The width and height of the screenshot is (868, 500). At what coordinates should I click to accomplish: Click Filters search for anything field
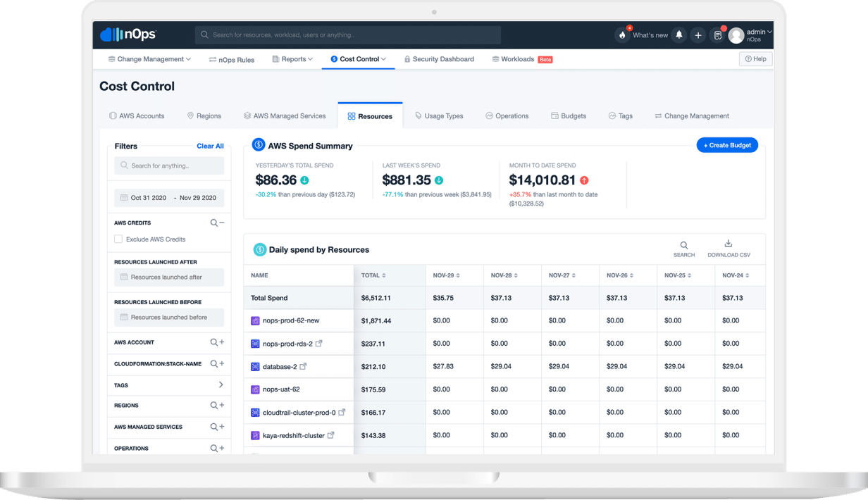coord(169,165)
